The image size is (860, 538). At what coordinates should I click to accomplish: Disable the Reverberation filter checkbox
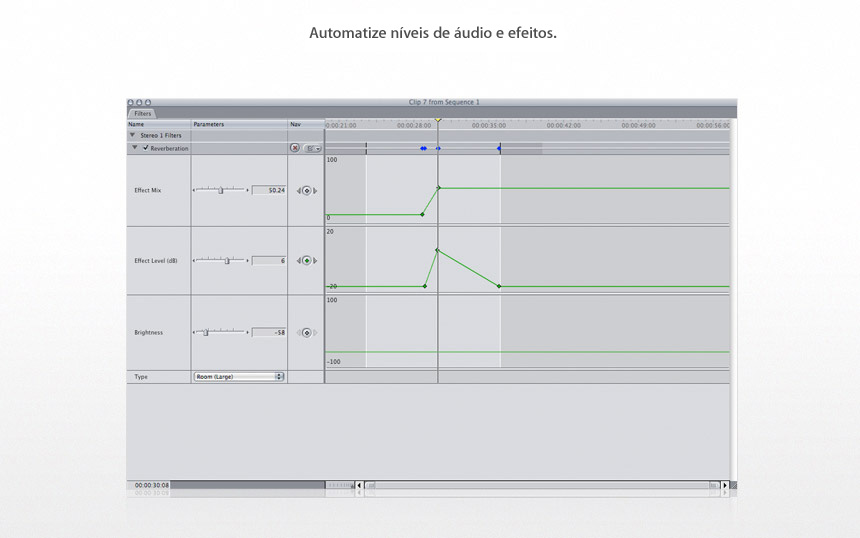(146, 148)
